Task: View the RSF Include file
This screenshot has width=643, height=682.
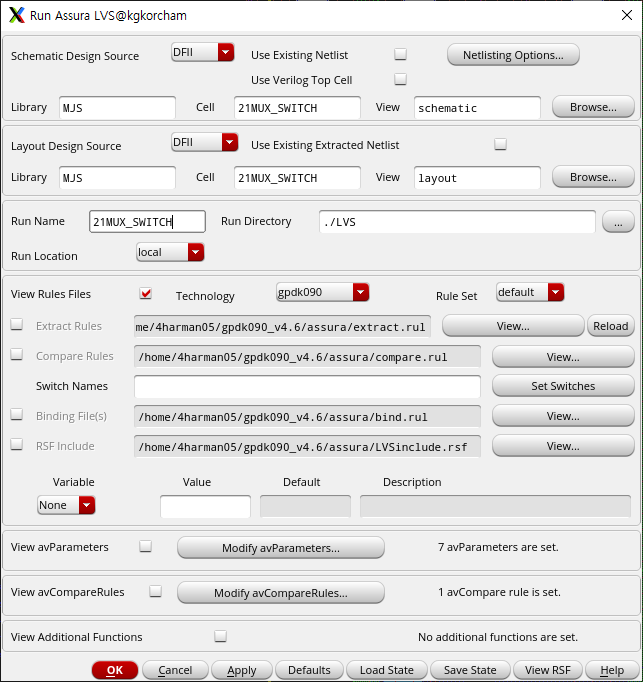Action: click(x=563, y=446)
